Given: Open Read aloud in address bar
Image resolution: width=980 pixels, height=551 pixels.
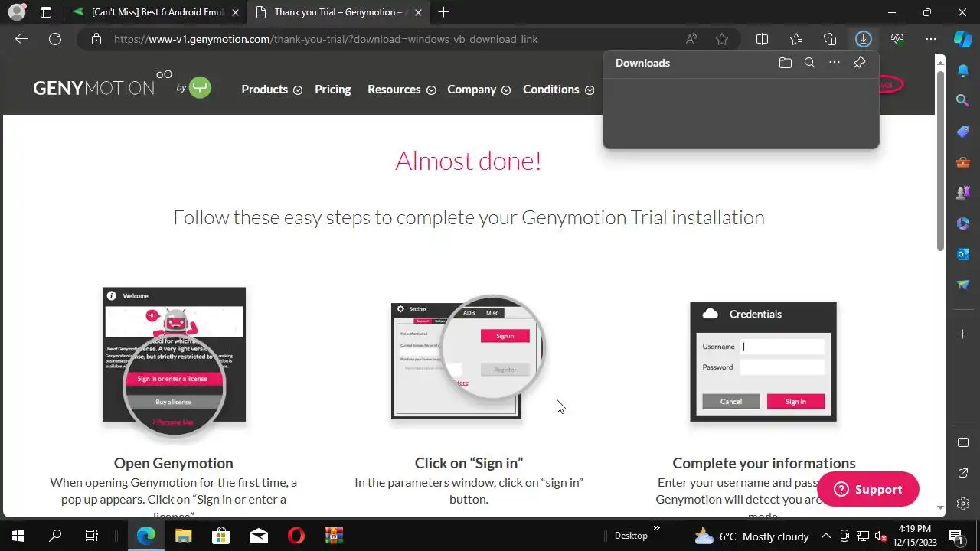Looking at the screenshot, I should pos(691,39).
